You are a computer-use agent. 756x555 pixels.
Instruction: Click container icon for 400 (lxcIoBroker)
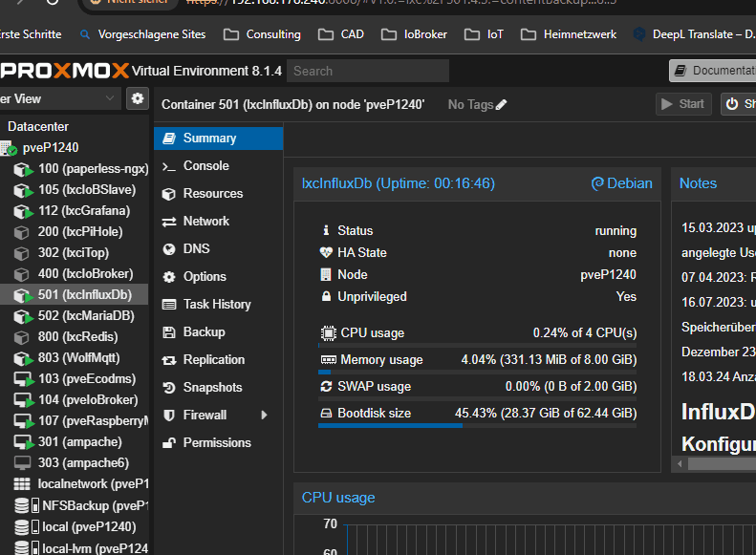tap(21, 274)
